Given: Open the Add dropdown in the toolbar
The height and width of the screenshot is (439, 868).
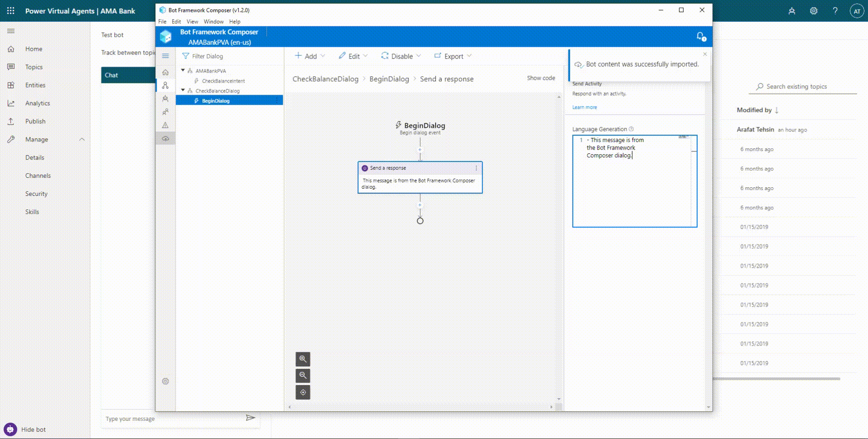Looking at the screenshot, I should pyautogui.click(x=310, y=56).
